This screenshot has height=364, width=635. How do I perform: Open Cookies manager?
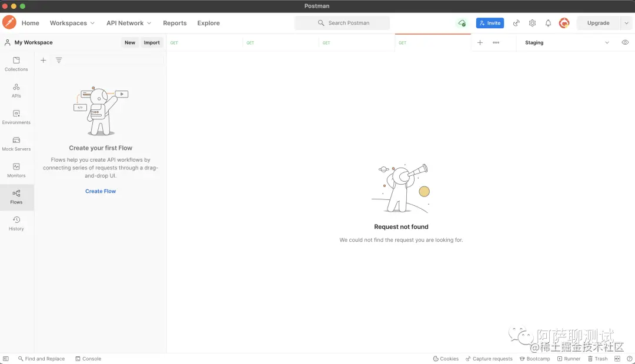point(446,359)
